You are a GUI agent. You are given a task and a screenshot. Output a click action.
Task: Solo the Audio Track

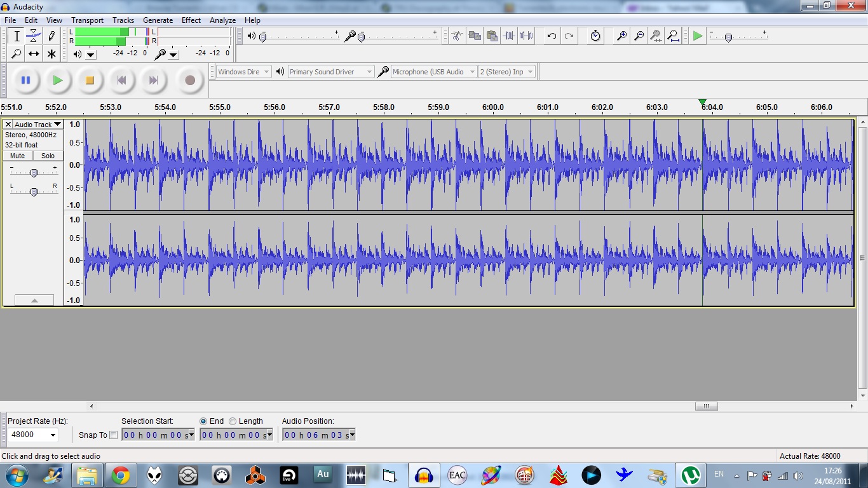click(48, 156)
